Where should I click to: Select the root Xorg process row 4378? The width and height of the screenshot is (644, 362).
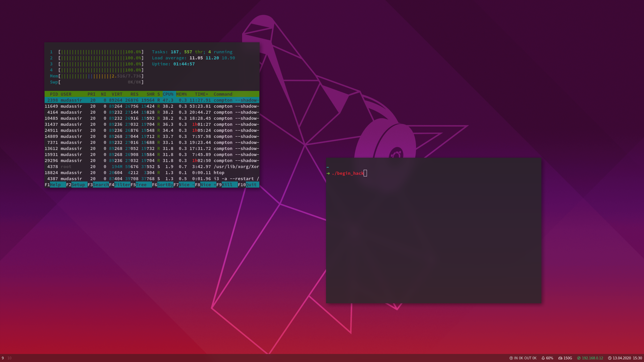[152, 167]
